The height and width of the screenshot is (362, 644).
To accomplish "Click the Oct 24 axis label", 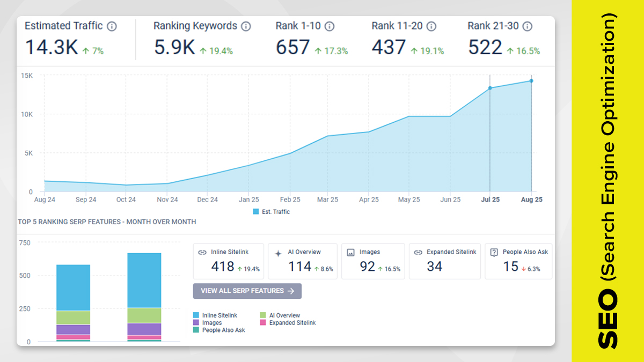I will click(126, 200).
